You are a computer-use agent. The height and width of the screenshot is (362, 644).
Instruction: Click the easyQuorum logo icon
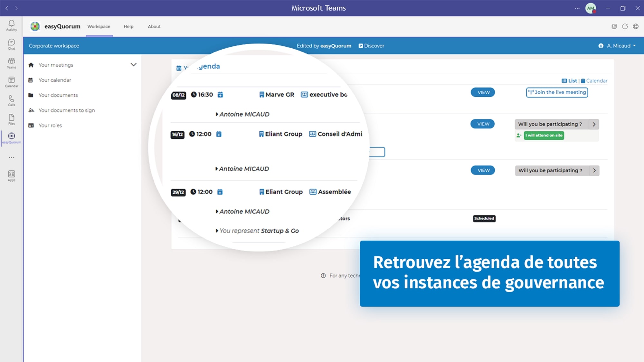35,26
